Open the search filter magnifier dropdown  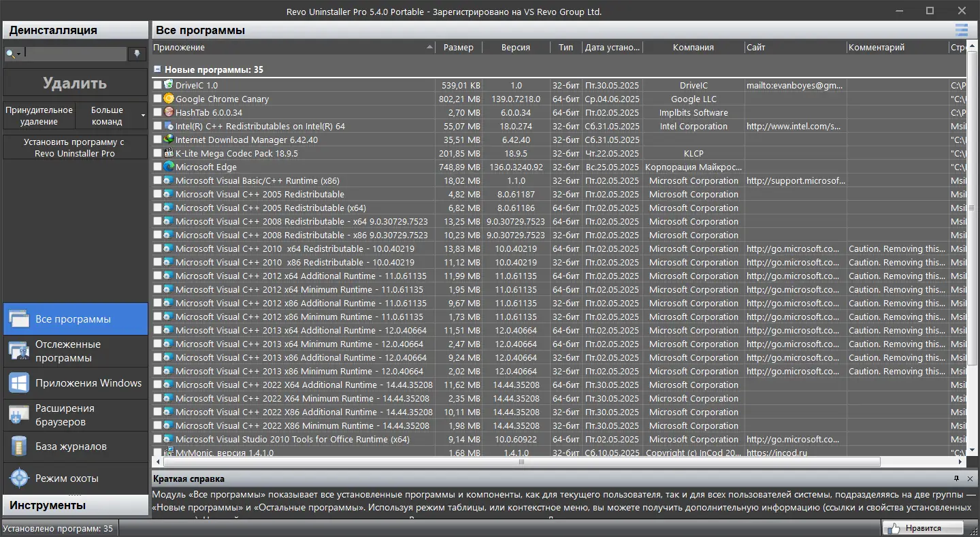[x=14, y=54]
